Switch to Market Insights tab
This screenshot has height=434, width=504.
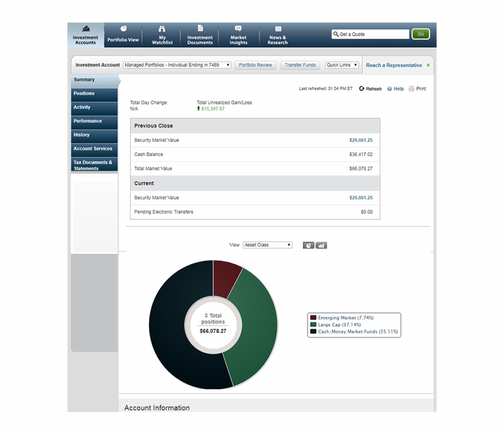pos(238,35)
